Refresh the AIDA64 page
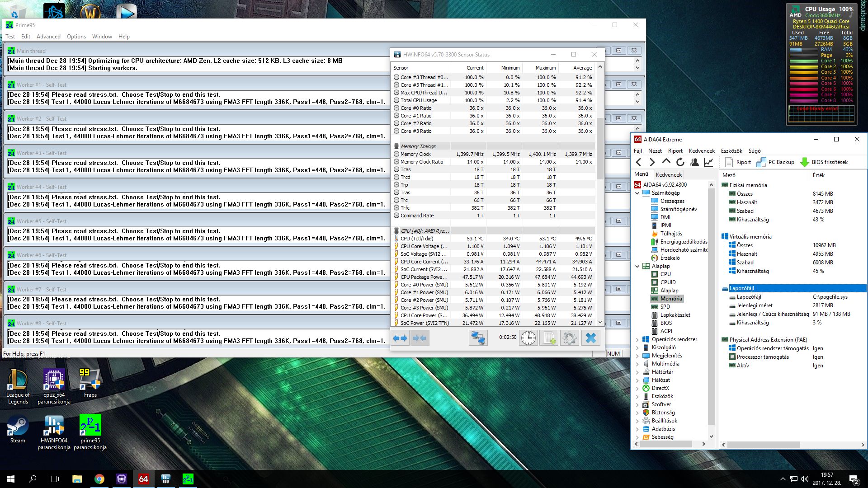This screenshot has width=868, height=488. pyautogui.click(x=680, y=162)
